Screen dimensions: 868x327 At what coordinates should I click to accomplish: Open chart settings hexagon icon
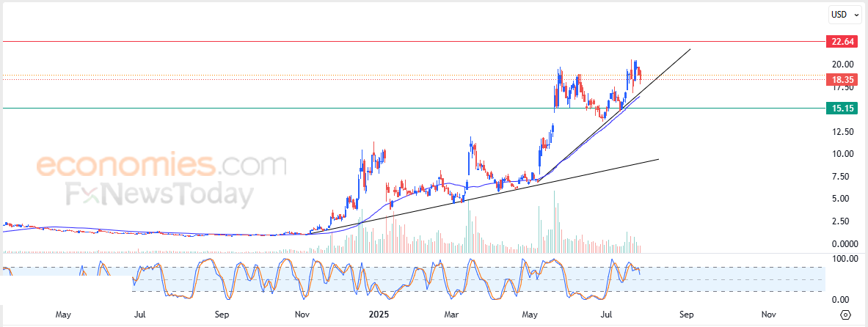(x=845, y=315)
